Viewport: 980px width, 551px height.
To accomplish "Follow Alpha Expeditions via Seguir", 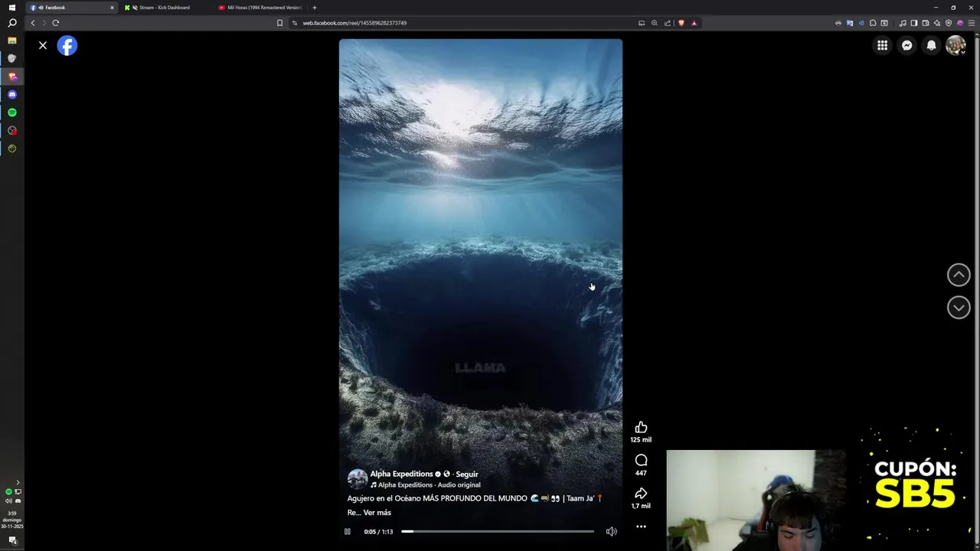I will (x=466, y=474).
